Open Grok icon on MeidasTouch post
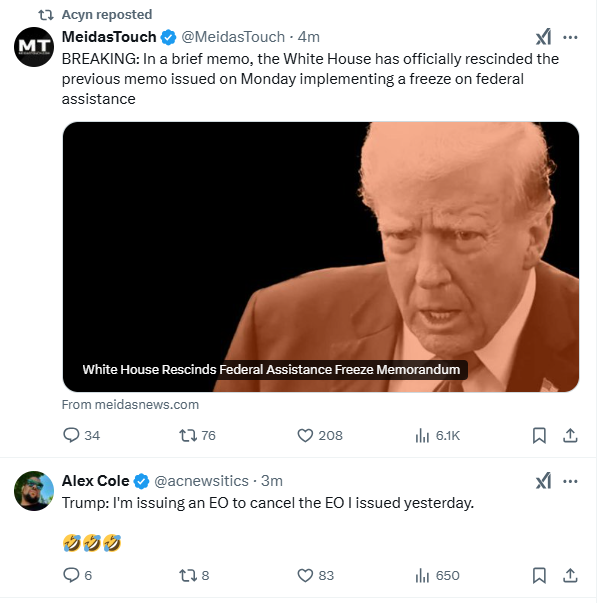Image resolution: width=599 pixels, height=603 pixels. [543, 37]
